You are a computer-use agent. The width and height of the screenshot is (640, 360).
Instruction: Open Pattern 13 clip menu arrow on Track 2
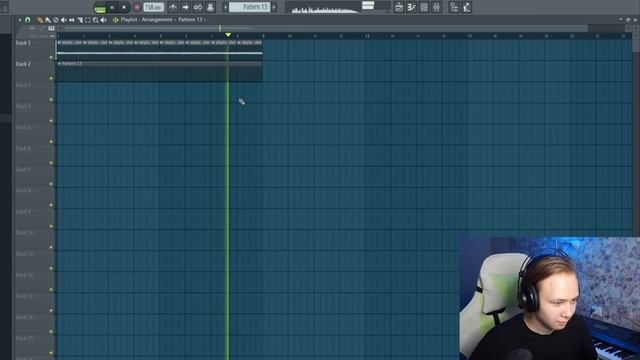(60, 64)
